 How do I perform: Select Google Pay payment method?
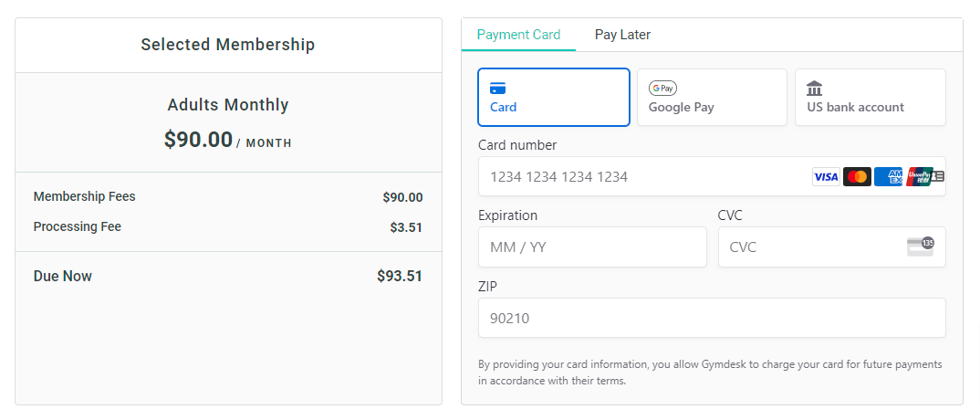(x=712, y=97)
